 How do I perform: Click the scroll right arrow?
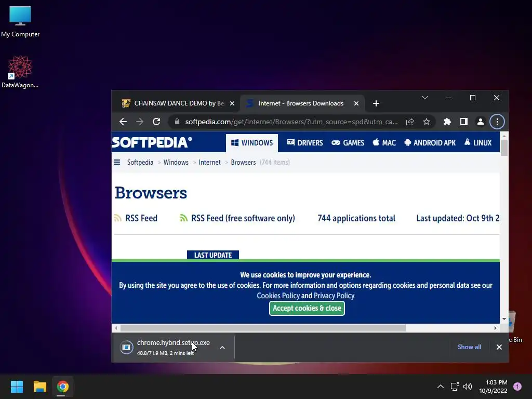click(496, 328)
